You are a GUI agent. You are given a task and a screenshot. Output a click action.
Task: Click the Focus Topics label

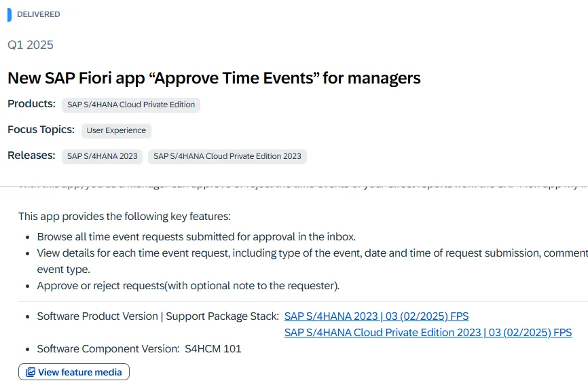[x=41, y=130]
